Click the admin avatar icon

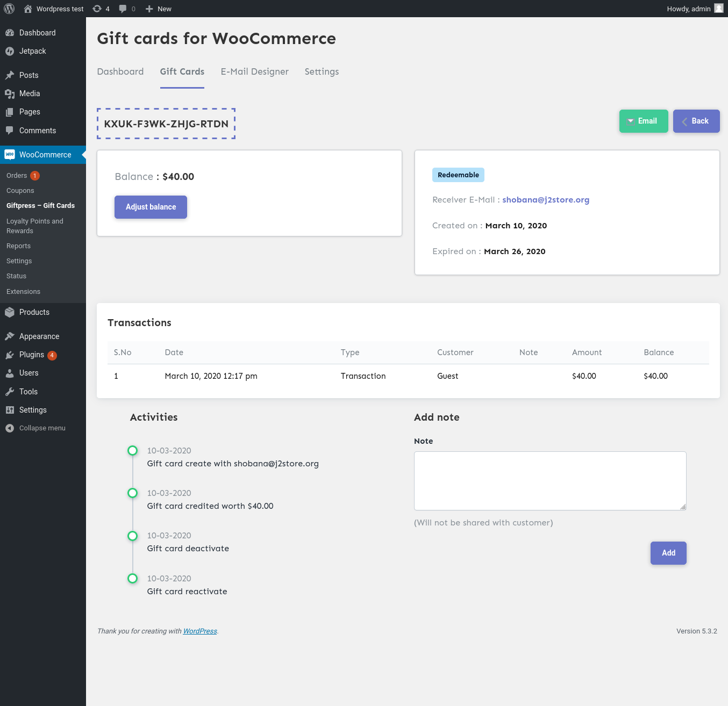pos(719,8)
